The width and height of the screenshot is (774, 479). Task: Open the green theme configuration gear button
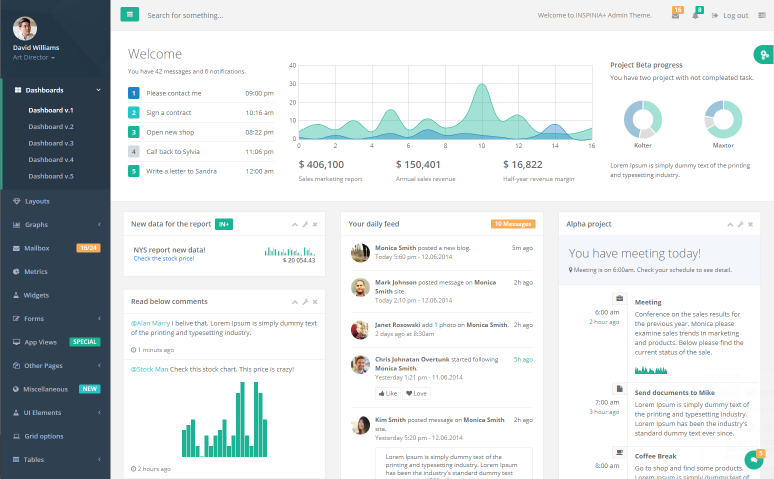(764, 54)
